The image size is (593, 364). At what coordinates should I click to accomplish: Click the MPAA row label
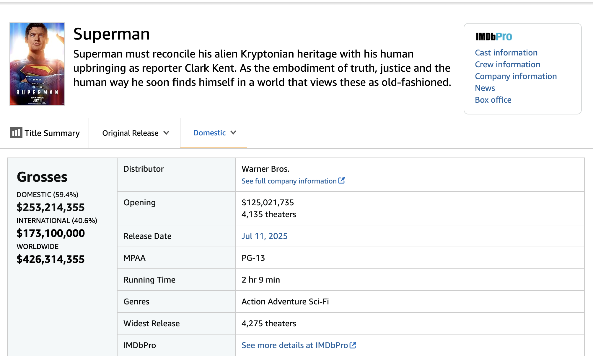[x=134, y=258]
